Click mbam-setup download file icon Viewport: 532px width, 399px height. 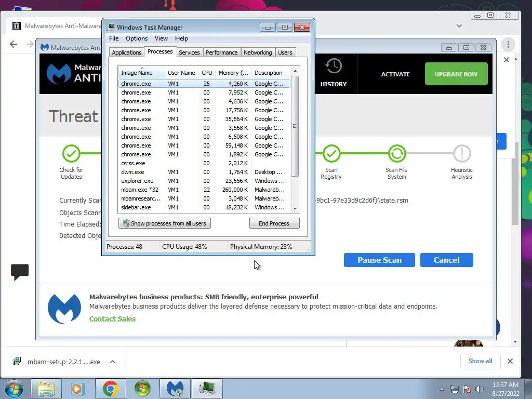[x=17, y=362]
